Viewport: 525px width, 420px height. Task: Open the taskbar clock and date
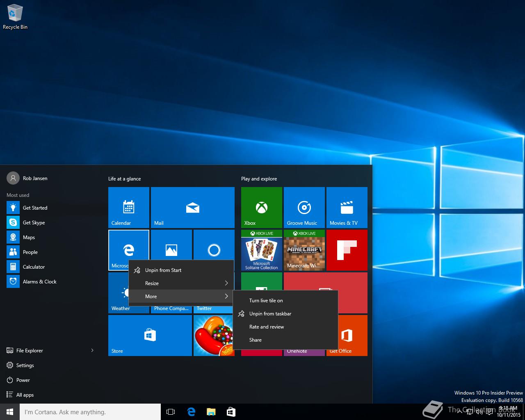pos(508,412)
